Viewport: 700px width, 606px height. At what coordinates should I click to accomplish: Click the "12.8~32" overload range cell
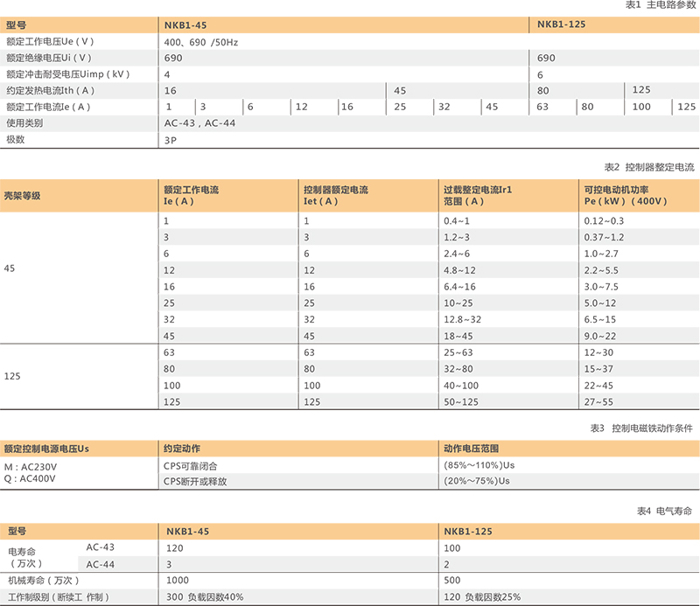[x=462, y=319]
